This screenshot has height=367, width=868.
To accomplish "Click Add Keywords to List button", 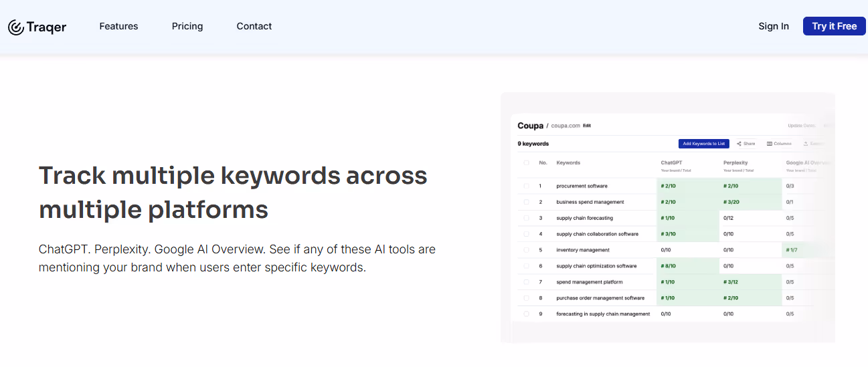I will (x=703, y=144).
